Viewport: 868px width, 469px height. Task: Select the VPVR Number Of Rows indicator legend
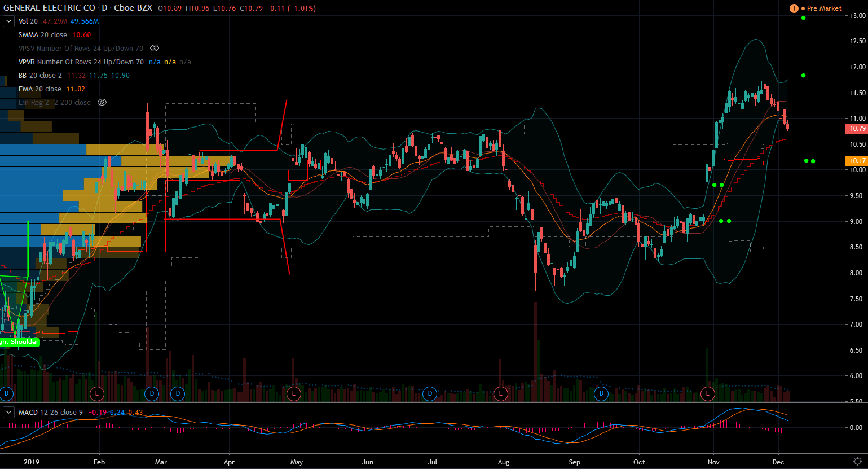(x=81, y=62)
